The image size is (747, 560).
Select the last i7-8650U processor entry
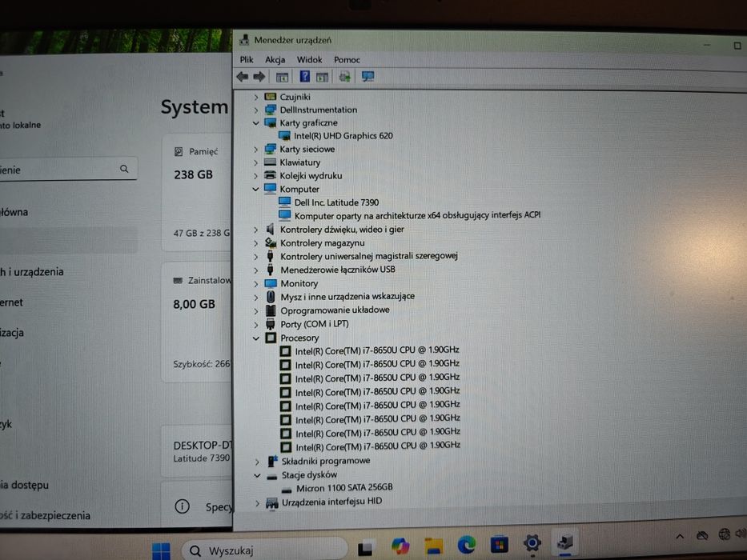378,446
